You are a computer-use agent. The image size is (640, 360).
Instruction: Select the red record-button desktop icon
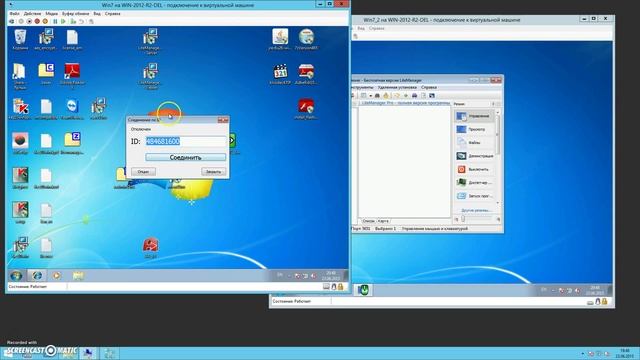(x=20, y=143)
